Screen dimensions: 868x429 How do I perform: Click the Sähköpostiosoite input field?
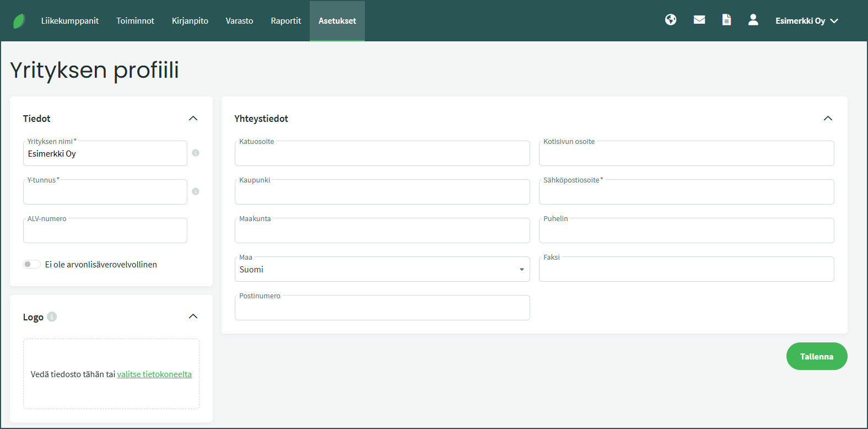pyautogui.click(x=686, y=192)
